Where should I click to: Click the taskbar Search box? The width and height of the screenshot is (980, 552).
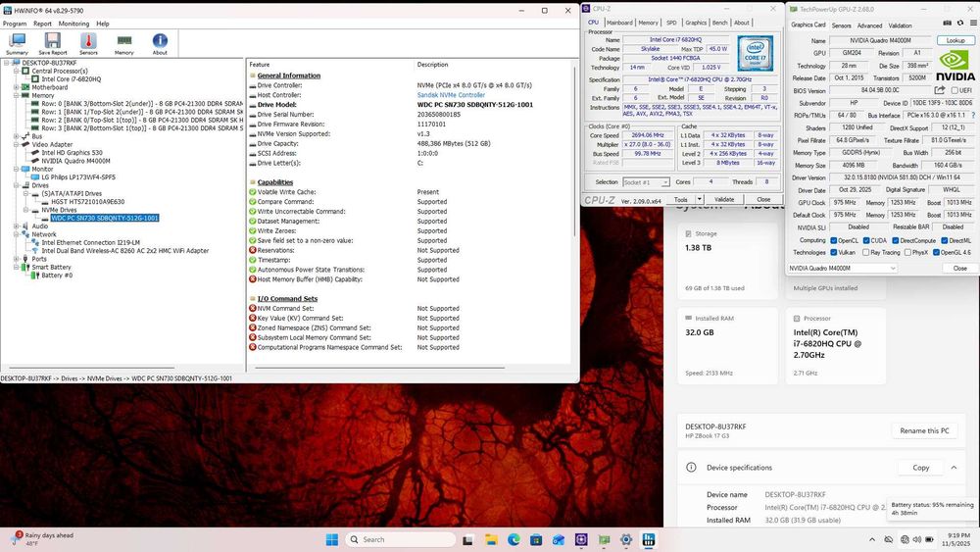pos(400,539)
